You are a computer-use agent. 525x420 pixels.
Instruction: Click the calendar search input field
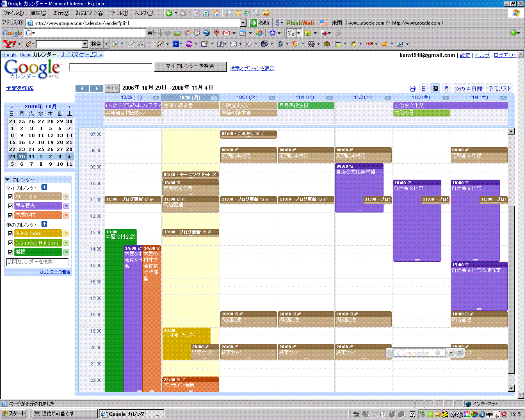click(x=111, y=67)
